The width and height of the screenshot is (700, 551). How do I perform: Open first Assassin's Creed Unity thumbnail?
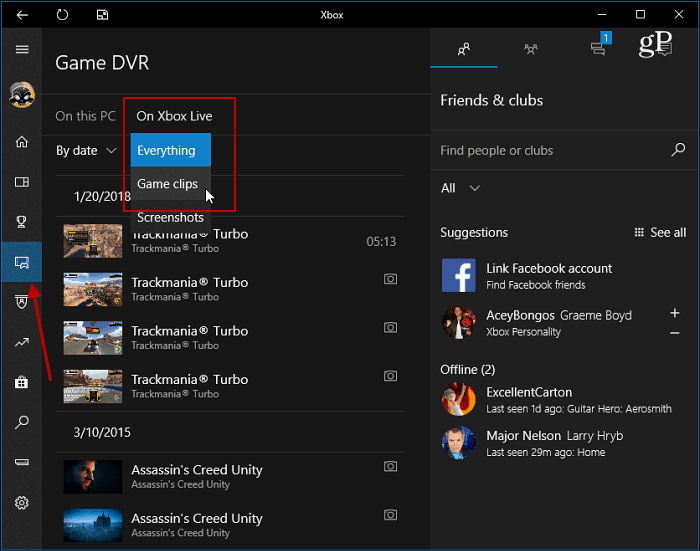93,477
